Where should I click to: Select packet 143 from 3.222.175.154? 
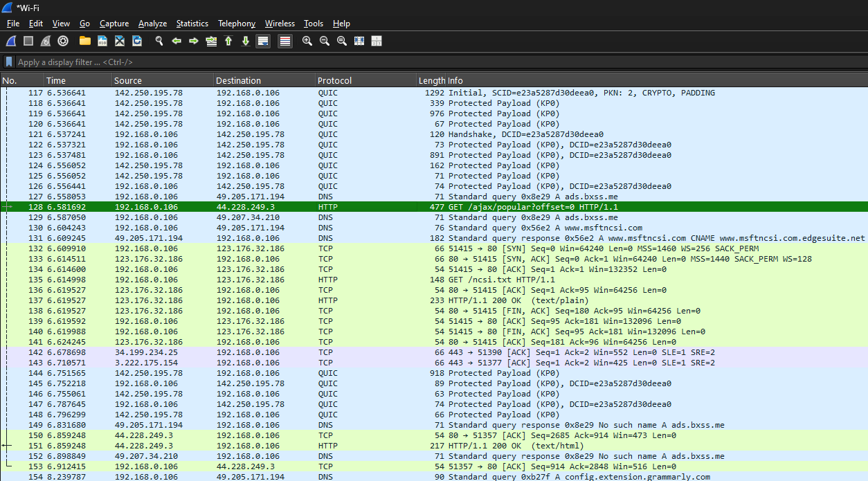(x=434, y=363)
